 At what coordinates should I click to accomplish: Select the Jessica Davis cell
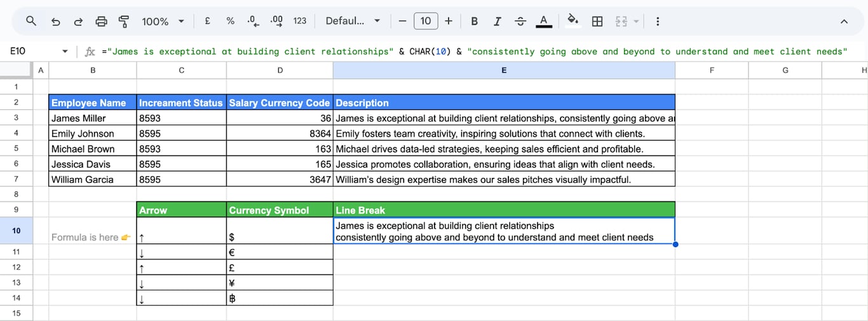93,163
